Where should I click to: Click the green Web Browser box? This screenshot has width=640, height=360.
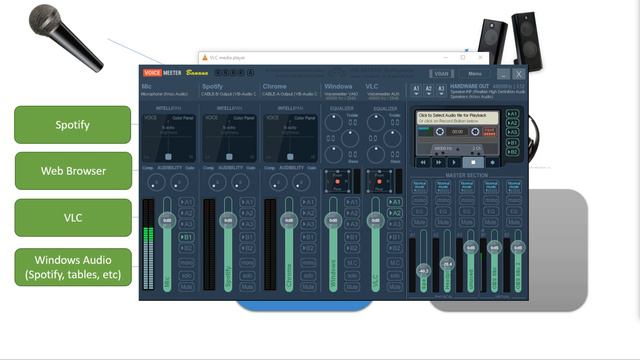pos(73,171)
